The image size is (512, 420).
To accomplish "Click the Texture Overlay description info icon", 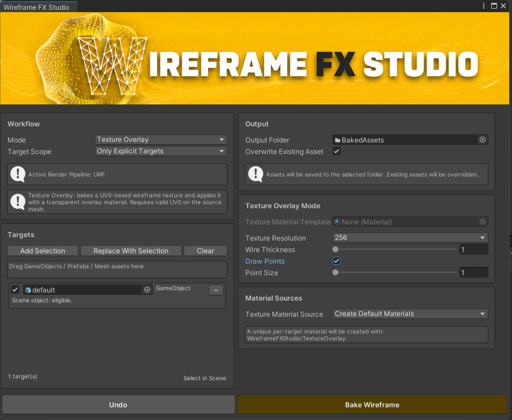I will click(18, 202).
